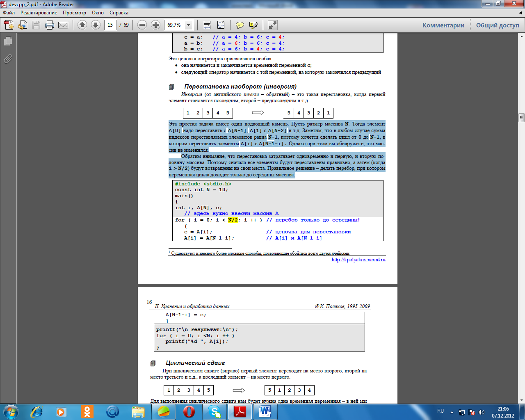Open the Комментарии pane
This screenshot has height=420, width=525.
point(443,25)
